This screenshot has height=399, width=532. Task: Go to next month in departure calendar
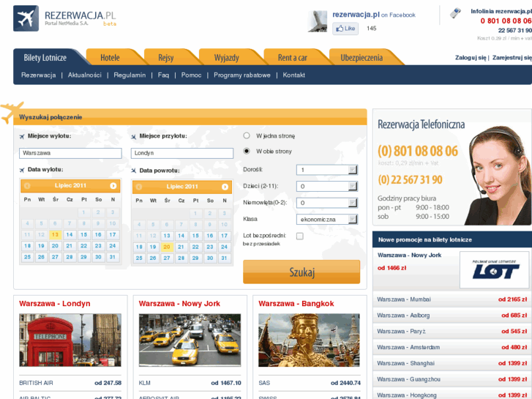(113, 186)
